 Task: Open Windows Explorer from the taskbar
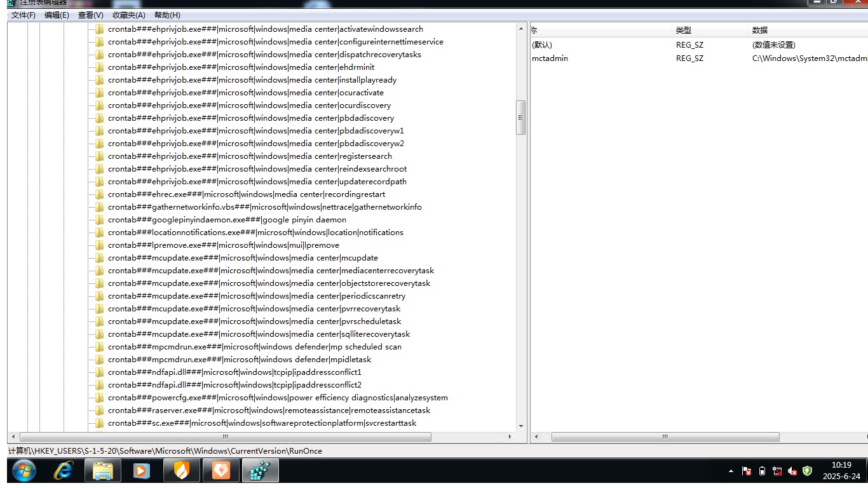tap(103, 471)
